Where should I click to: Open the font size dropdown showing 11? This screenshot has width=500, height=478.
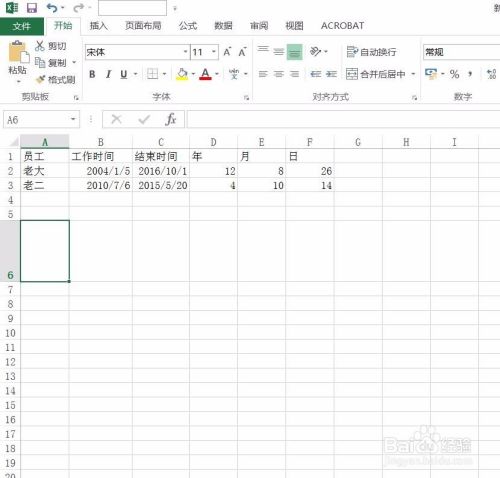pyautogui.click(x=214, y=52)
